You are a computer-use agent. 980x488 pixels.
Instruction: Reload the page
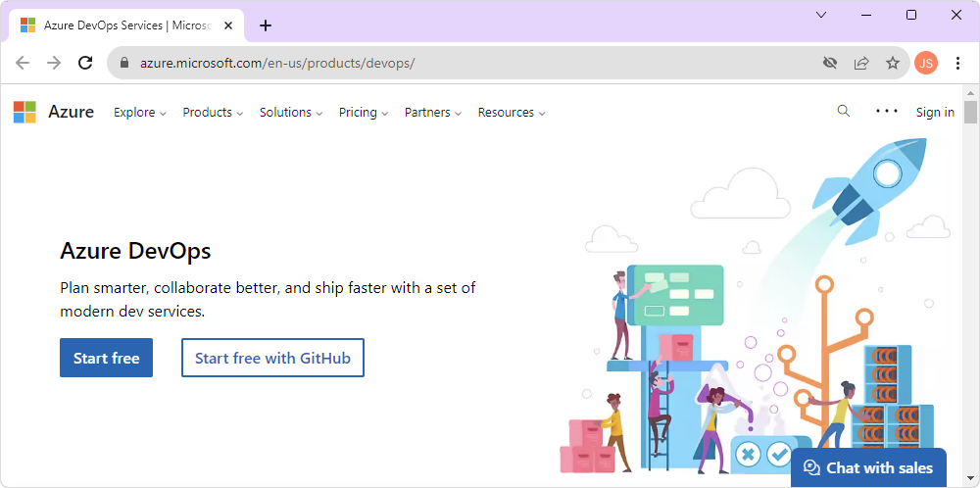[x=85, y=63]
